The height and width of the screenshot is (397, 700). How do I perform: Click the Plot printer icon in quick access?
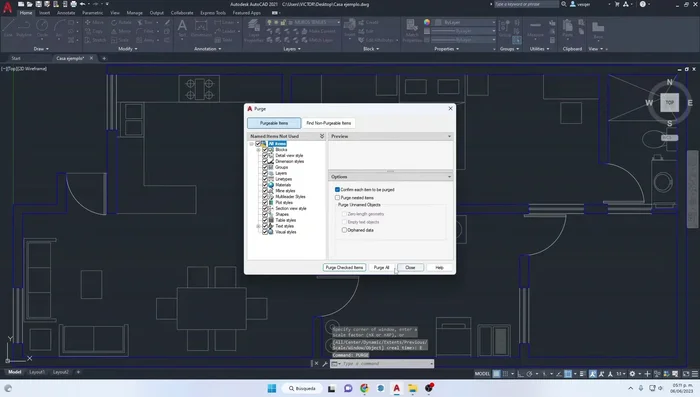tap(74, 4)
